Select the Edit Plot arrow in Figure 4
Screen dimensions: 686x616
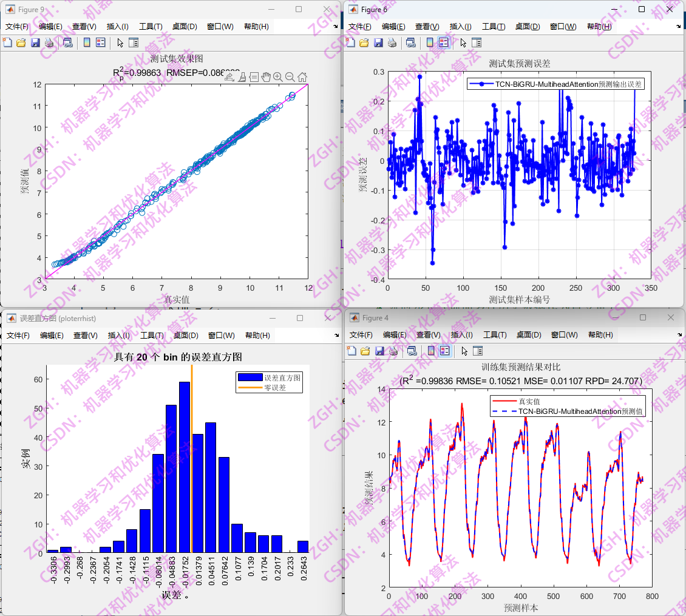pos(464,351)
